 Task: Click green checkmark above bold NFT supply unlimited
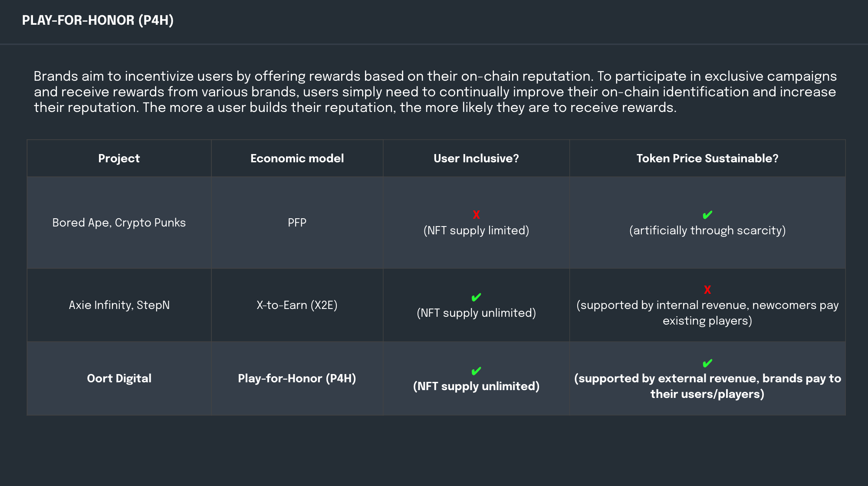point(476,371)
